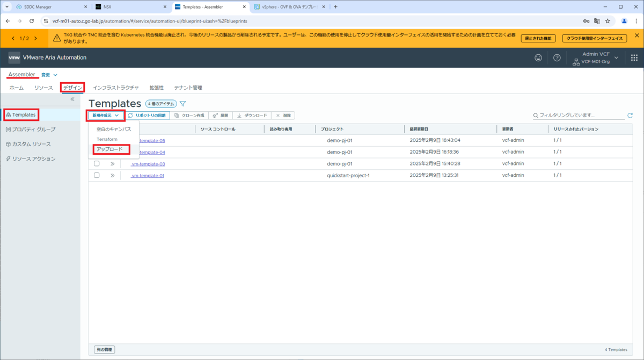Open the 変更 service switcher dropdown
644x360 pixels.
pos(49,75)
